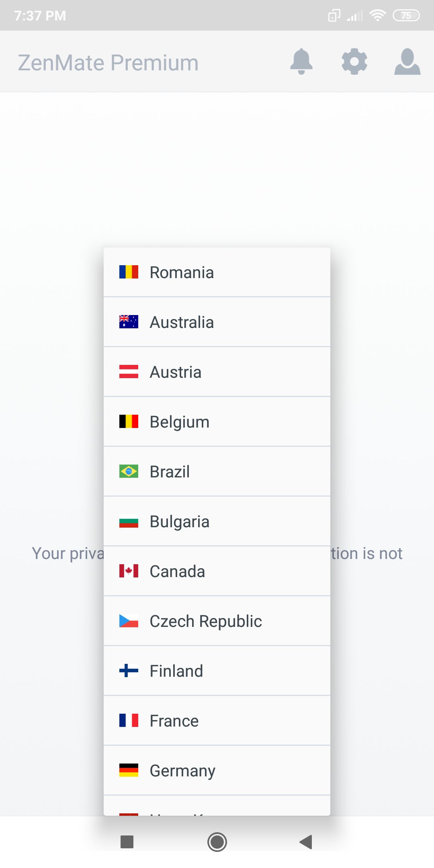This screenshot has height=868, width=434.
Task: Choose Bulgaria as the VPN location
Action: click(217, 522)
